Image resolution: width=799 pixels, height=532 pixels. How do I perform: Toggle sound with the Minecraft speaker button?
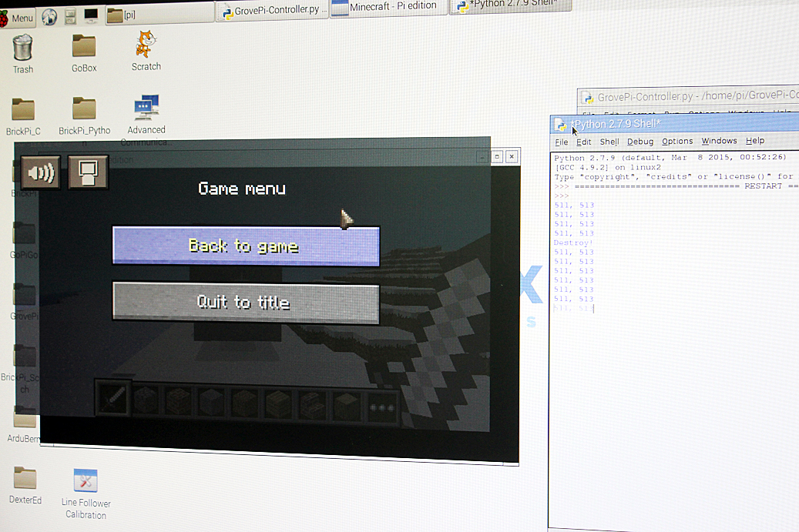pyautogui.click(x=41, y=172)
